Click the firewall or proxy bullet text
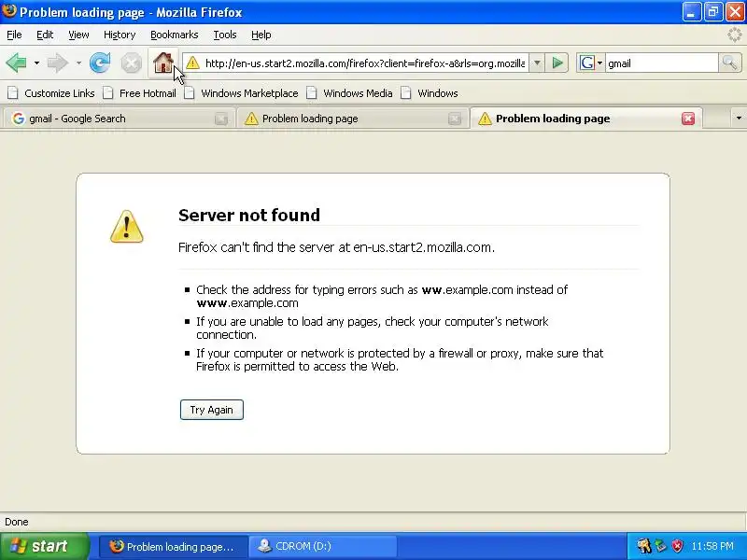The image size is (747, 560). click(400, 359)
